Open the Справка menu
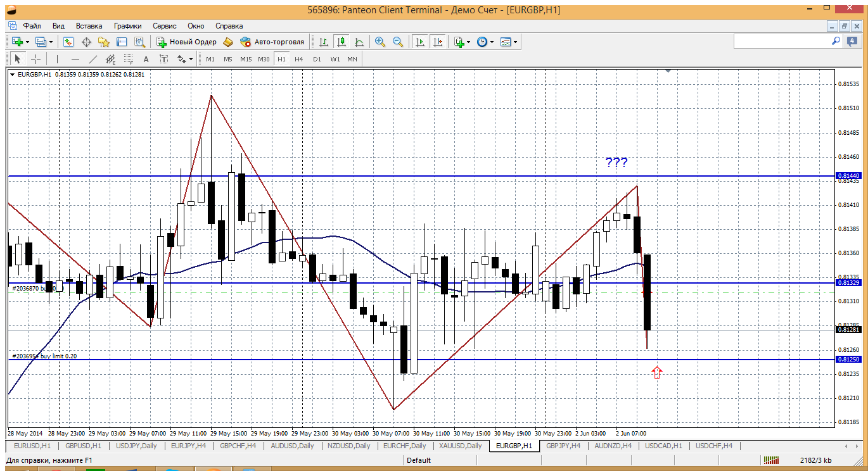This screenshot has width=868, height=471. (x=229, y=26)
